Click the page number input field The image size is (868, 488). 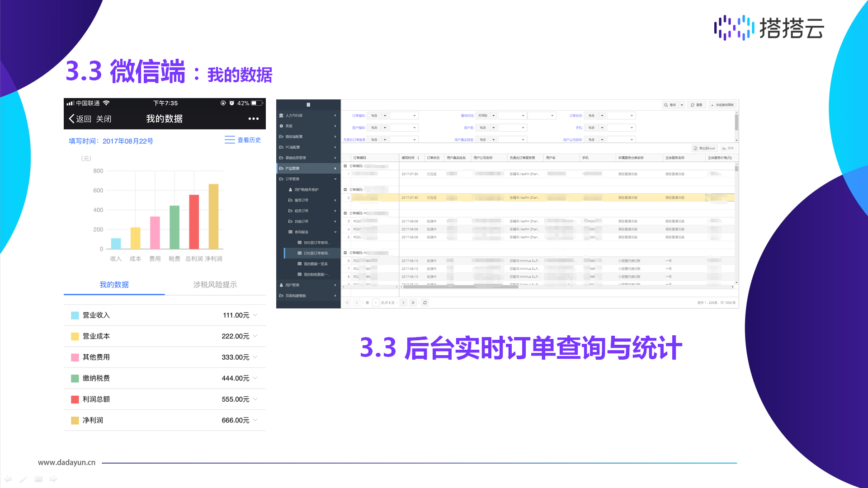coord(376,303)
